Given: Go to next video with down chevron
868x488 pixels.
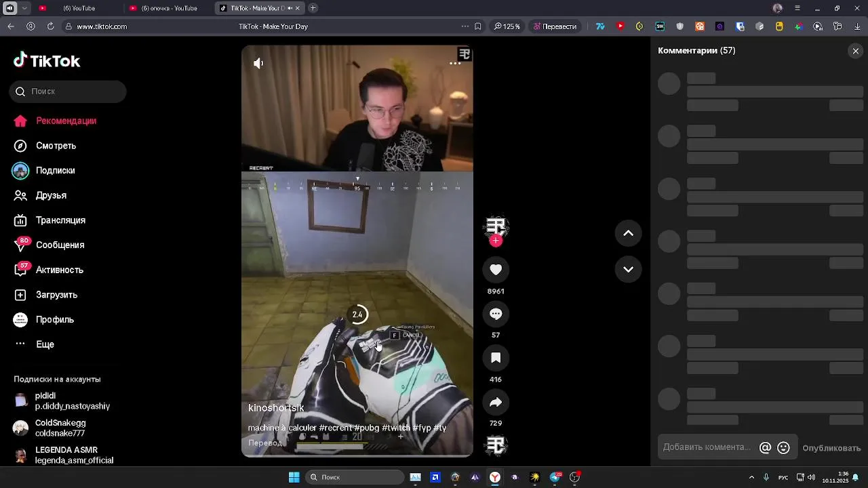Looking at the screenshot, I should [x=628, y=269].
